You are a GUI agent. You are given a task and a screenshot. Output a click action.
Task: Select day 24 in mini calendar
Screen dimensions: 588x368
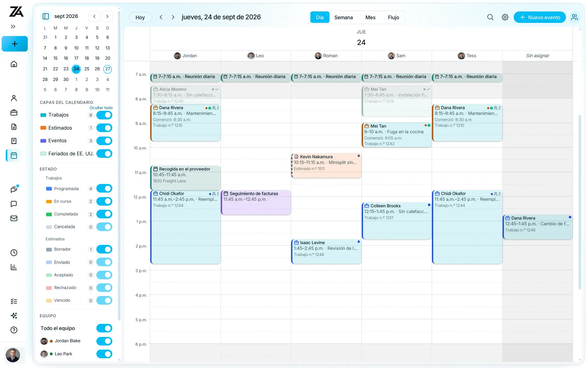coord(76,69)
